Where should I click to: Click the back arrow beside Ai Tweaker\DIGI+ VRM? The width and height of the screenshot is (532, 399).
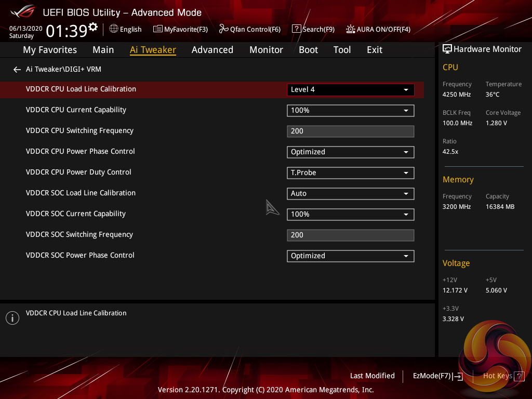[17, 69]
